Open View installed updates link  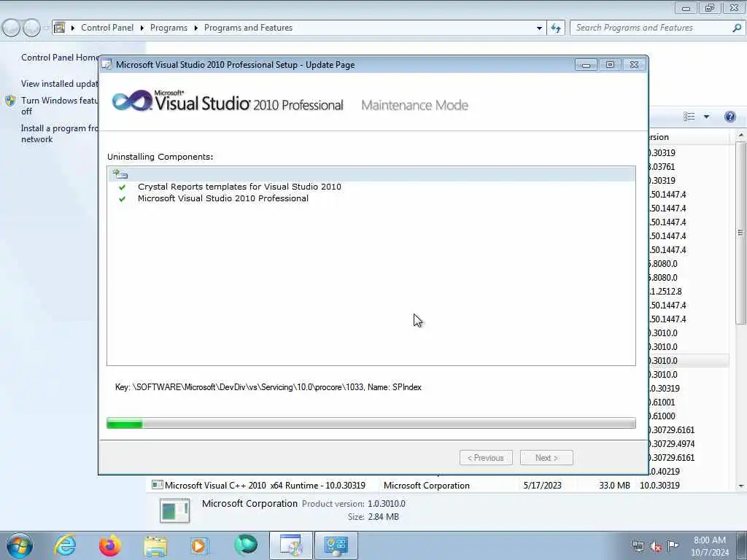click(x=60, y=84)
